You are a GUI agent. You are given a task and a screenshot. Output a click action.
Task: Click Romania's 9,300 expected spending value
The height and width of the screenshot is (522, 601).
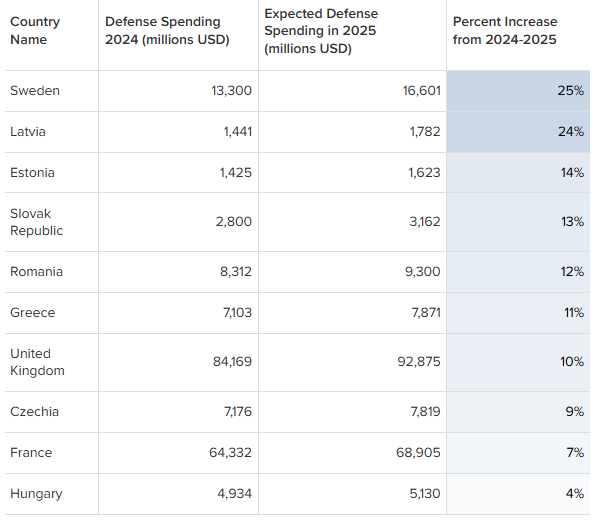click(x=422, y=272)
